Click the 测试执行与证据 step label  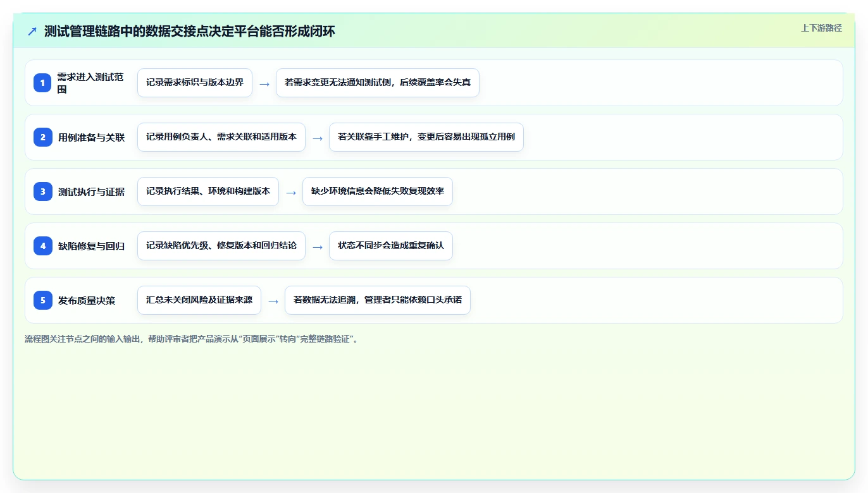(92, 192)
